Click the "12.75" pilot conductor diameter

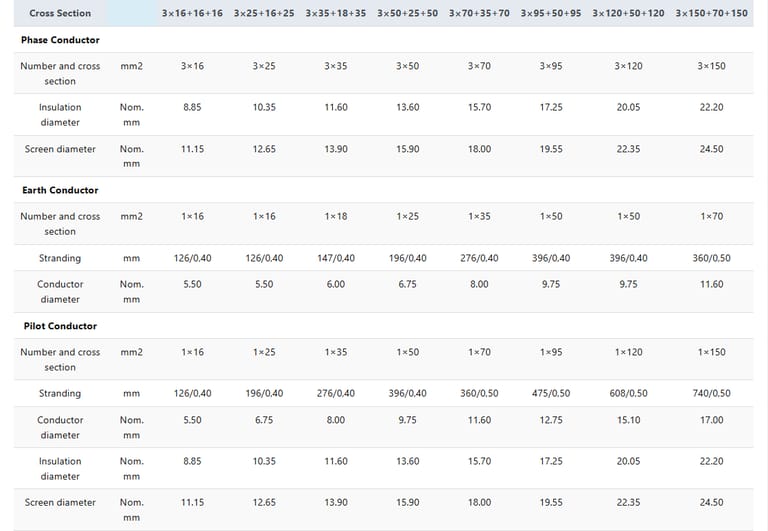tap(551, 420)
